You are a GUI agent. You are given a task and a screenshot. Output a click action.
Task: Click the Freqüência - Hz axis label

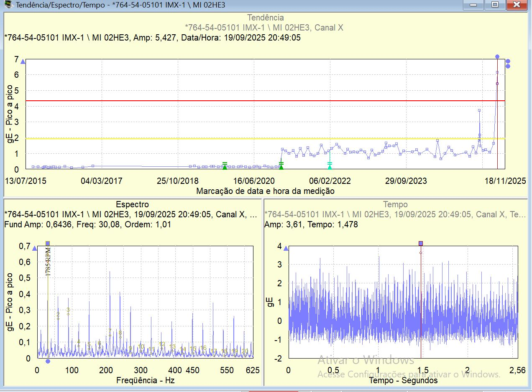pyautogui.click(x=146, y=380)
